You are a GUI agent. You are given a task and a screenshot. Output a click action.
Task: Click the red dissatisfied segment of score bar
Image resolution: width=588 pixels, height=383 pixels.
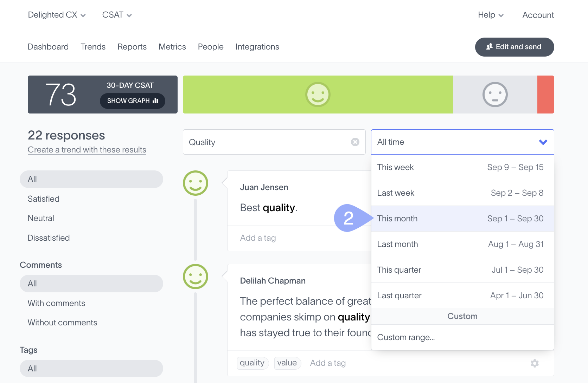pos(545,95)
